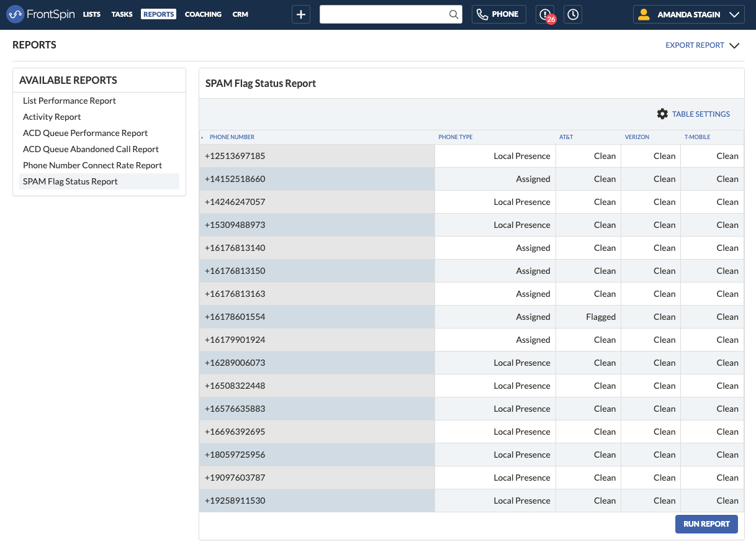This screenshot has height=549, width=756.
Task: Click the Export Report link
Action: 695,45
